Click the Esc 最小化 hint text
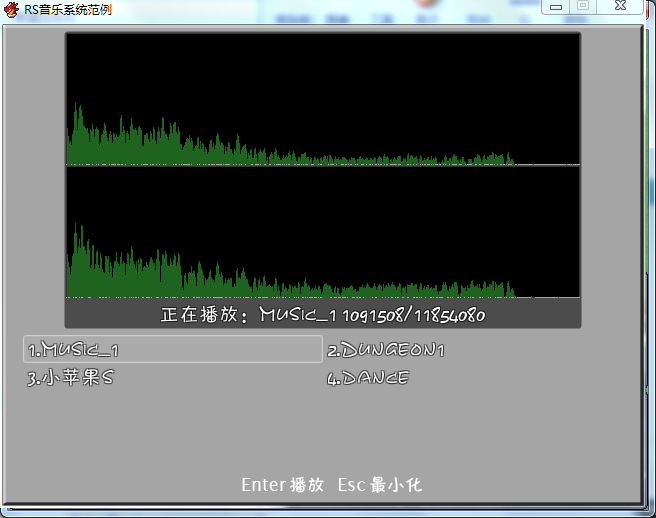The image size is (656, 518). tap(379, 485)
